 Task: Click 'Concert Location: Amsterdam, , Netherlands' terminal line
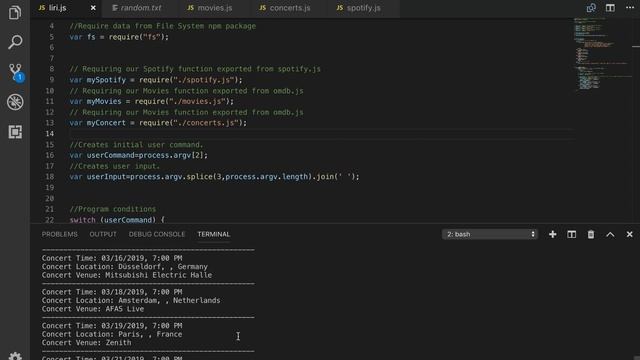point(131,300)
